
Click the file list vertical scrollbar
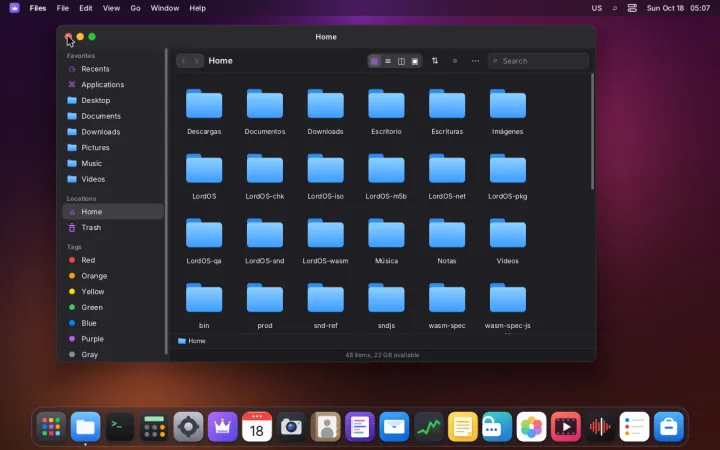pyautogui.click(x=592, y=131)
